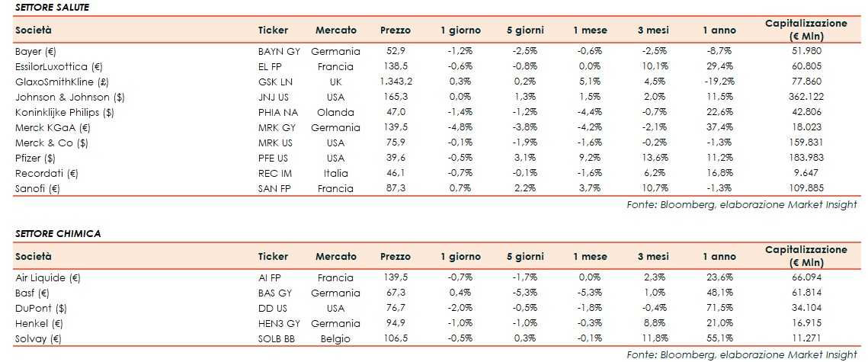This screenshot has height=362, width=868.
Task: Select the Solvay (€) company name
Action: coord(37,338)
